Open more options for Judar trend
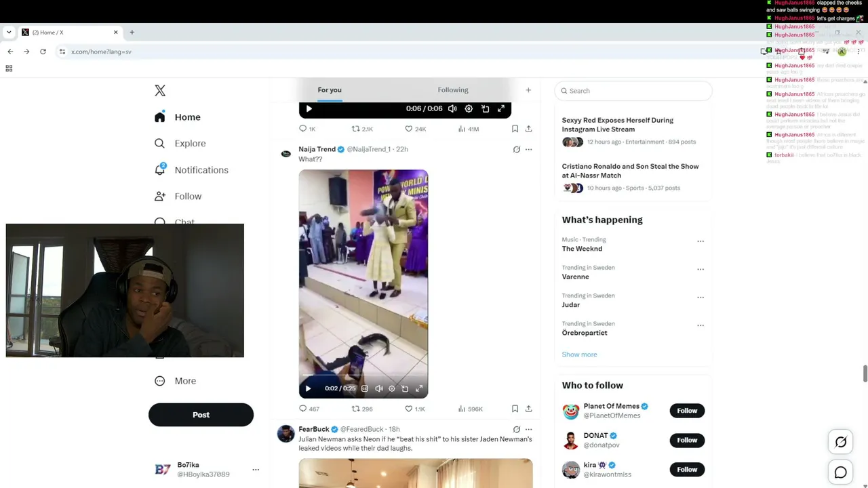 coord(701,297)
